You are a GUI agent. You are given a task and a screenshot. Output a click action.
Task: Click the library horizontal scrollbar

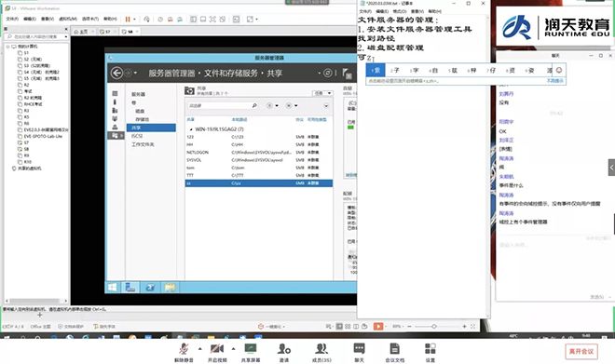(x=35, y=301)
